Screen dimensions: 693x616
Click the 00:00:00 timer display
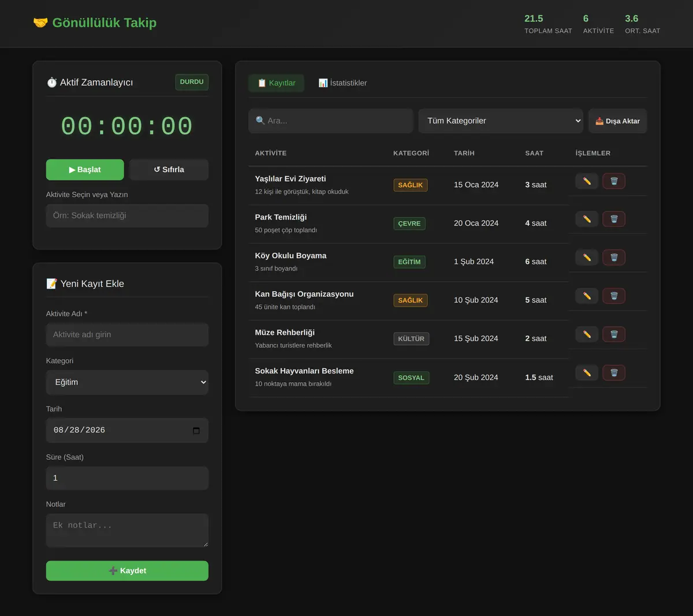[x=127, y=126]
